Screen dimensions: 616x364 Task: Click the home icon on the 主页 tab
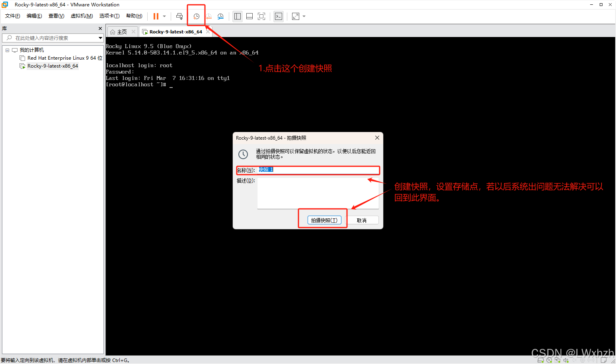pyautogui.click(x=113, y=32)
